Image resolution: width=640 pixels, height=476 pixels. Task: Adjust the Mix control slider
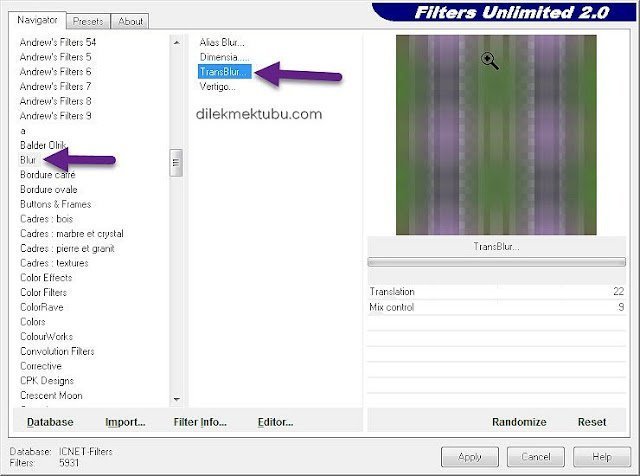click(x=496, y=307)
